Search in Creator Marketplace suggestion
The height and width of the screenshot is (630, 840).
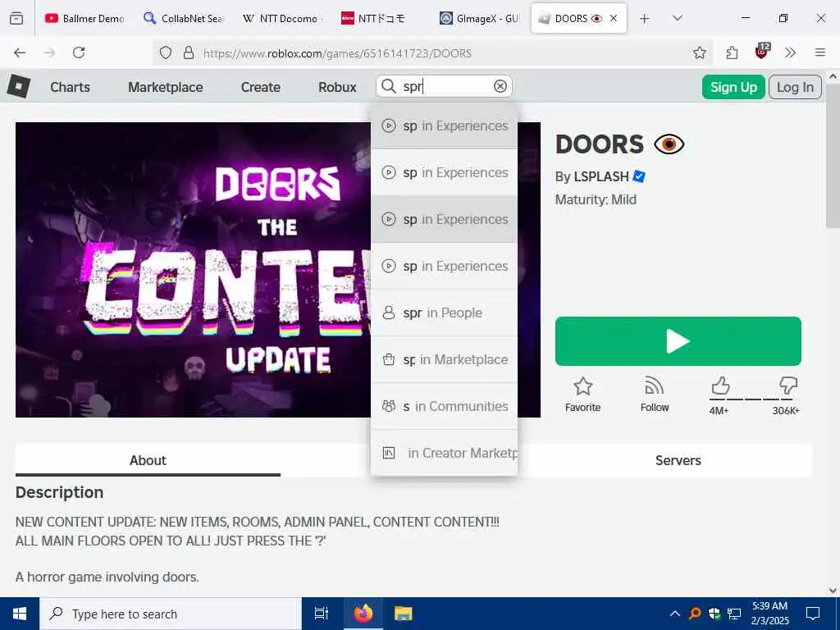(444, 453)
